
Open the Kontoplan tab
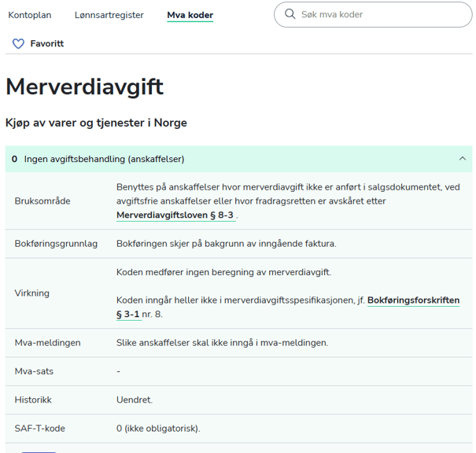pos(30,15)
